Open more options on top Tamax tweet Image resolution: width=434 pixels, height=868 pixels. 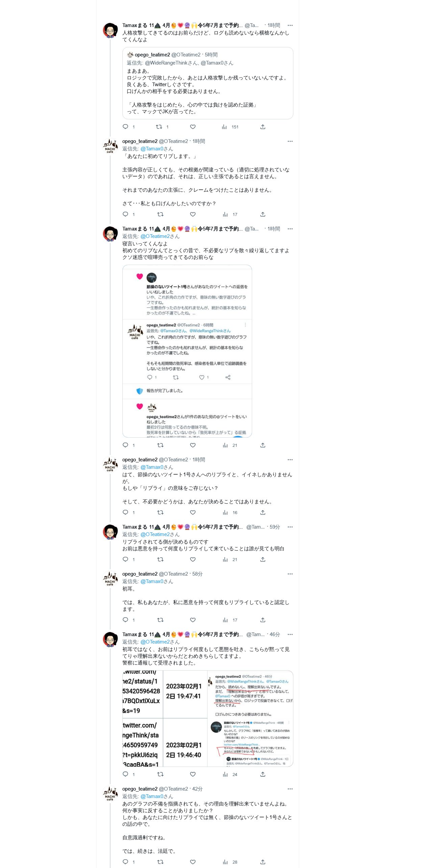pos(290,25)
